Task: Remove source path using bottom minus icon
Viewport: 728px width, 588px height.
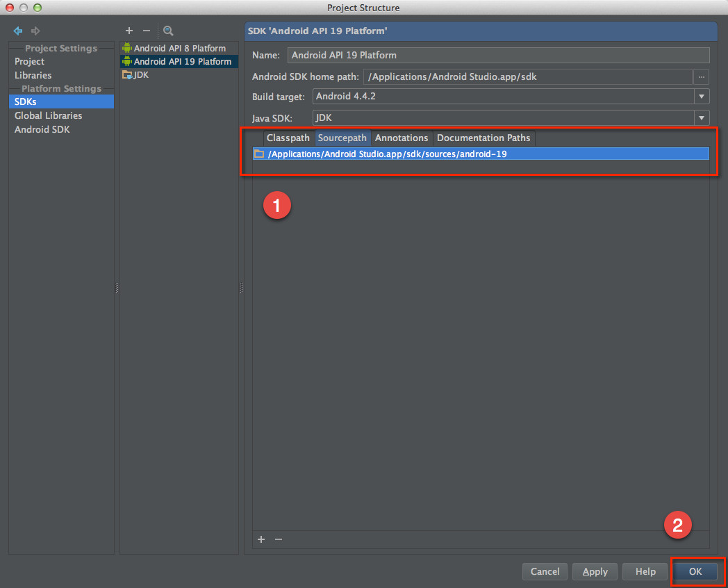Action: pos(278,539)
